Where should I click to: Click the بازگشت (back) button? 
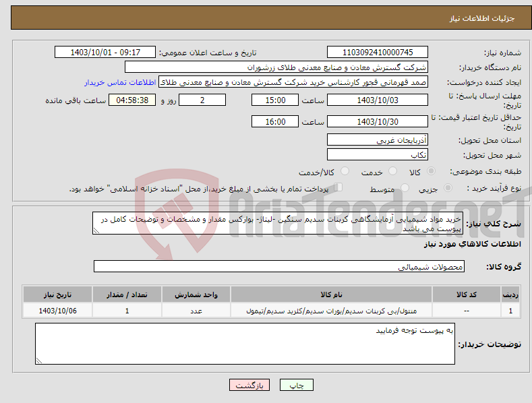[x=249, y=385]
